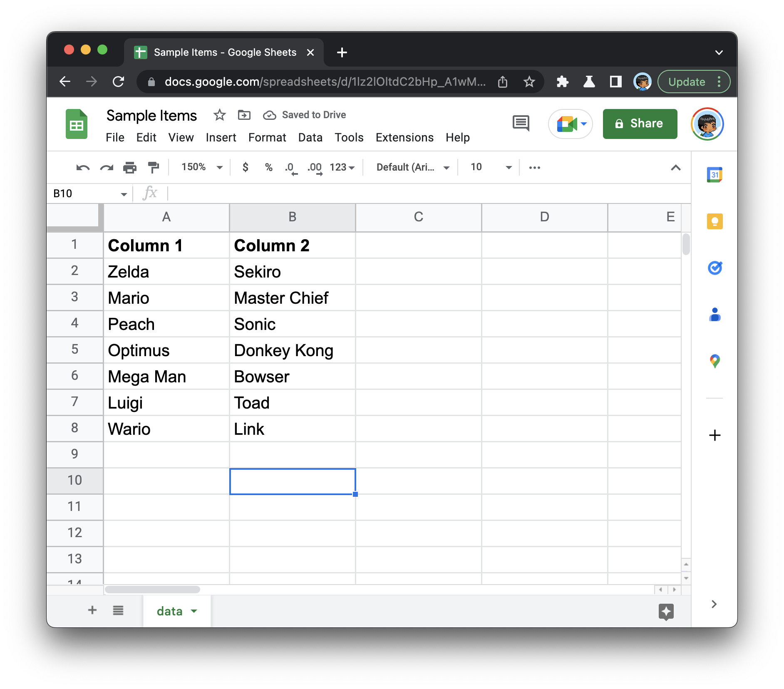Image resolution: width=784 pixels, height=689 pixels.
Task: Click the Print icon
Action: click(x=130, y=168)
